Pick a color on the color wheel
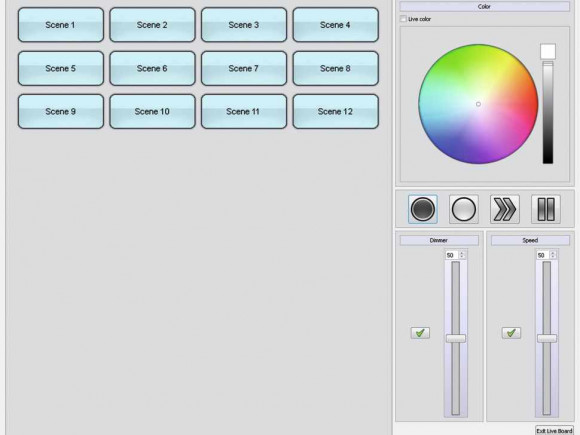The height and width of the screenshot is (435, 580). coord(478,104)
